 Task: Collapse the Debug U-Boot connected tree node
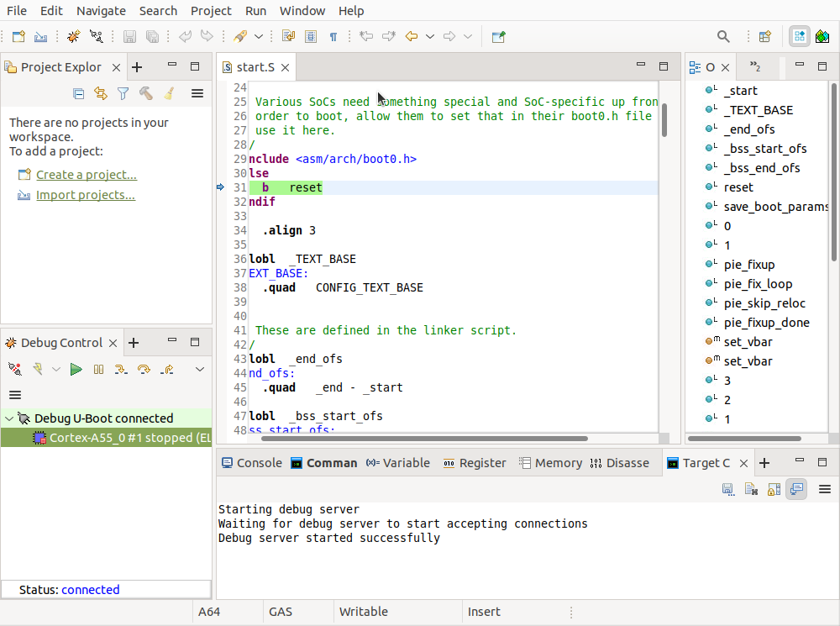click(x=9, y=418)
